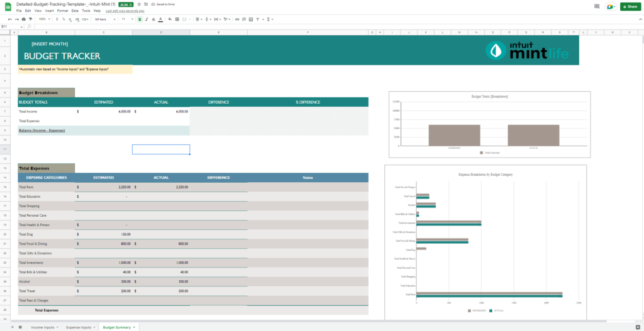Click the Insert chart icon

pos(250,19)
